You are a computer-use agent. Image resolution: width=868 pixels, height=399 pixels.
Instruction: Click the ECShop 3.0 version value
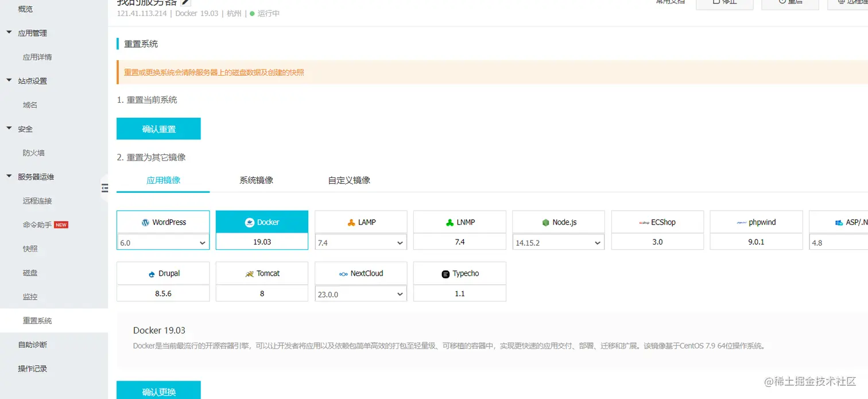point(657,242)
